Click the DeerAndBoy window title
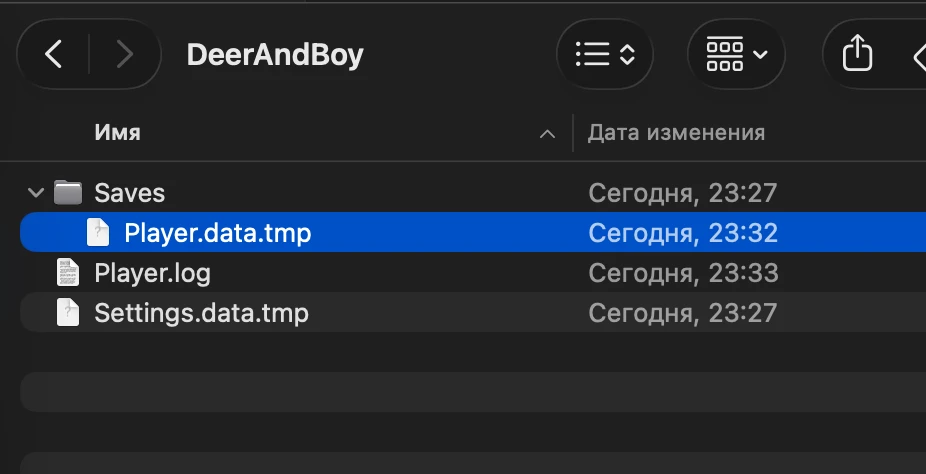The image size is (926, 474). point(275,55)
